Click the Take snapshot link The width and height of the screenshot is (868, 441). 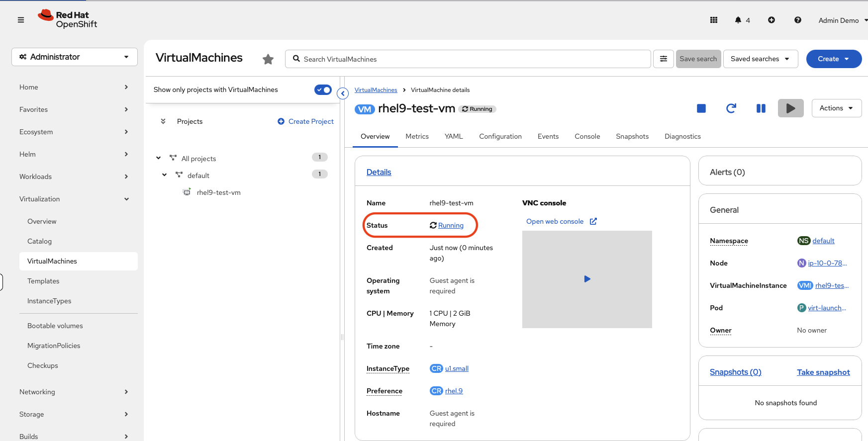[823, 372]
